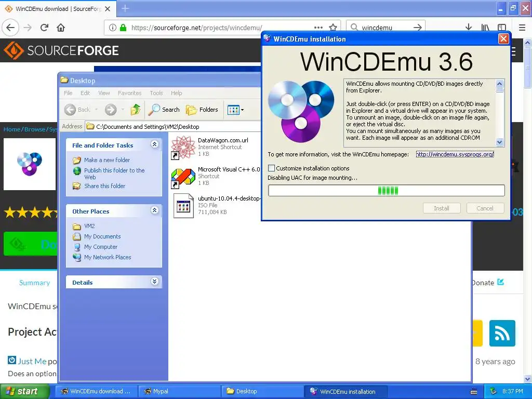532x399 pixels.
Task: Click the search go arrow in search box
Action: [x=418, y=28]
